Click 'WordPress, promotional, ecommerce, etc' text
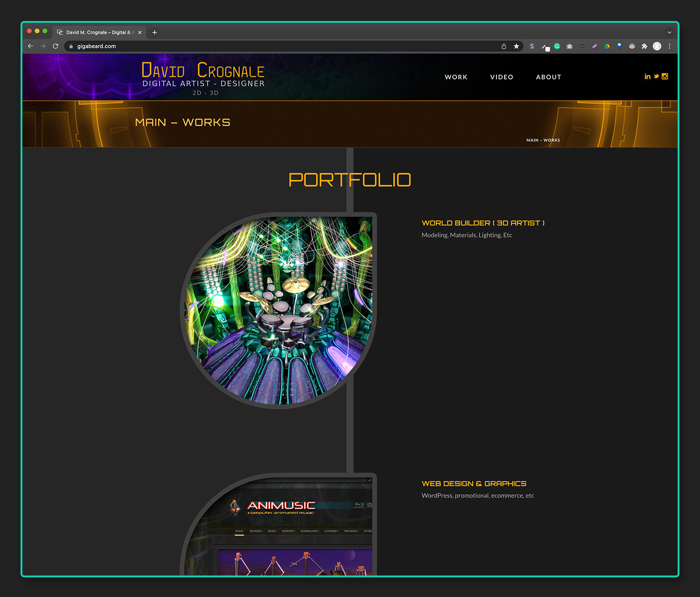Viewport: 700px width, 597px height. coord(477,495)
